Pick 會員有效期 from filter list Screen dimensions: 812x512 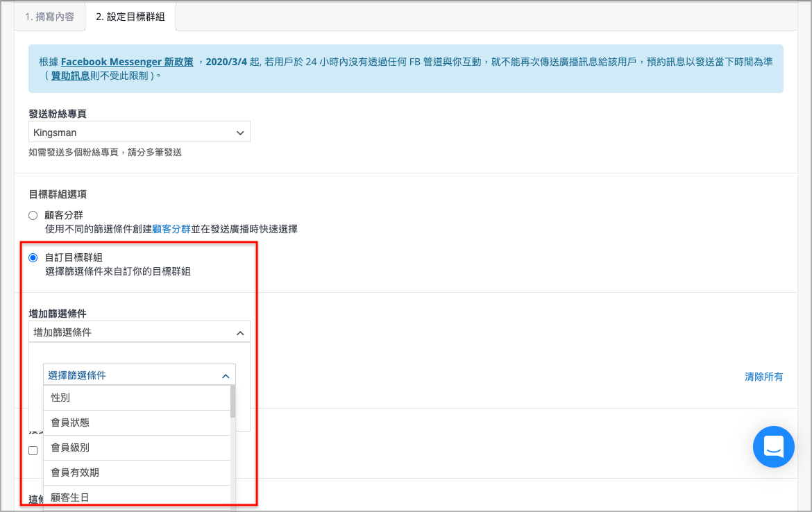click(x=136, y=472)
